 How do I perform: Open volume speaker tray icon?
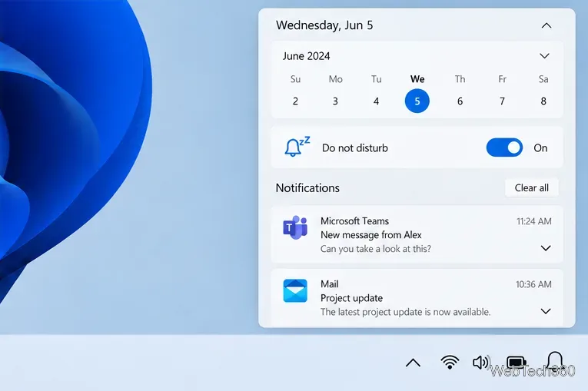coord(480,362)
